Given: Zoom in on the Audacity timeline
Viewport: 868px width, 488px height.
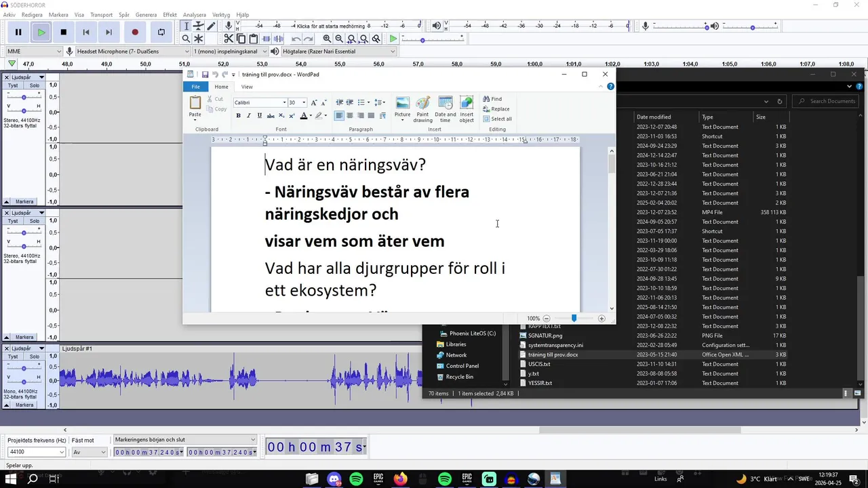Looking at the screenshot, I should (x=328, y=39).
